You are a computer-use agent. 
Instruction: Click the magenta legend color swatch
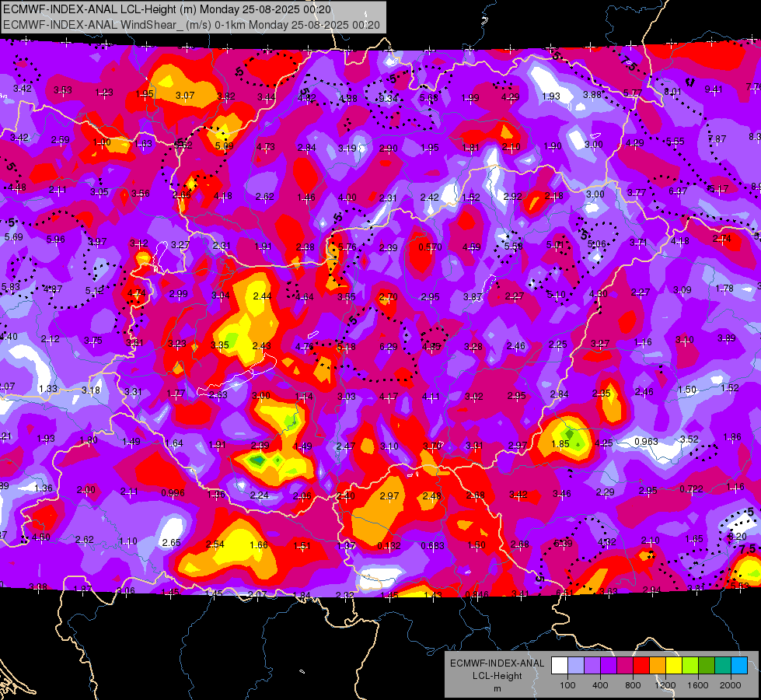[x=625, y=666]
